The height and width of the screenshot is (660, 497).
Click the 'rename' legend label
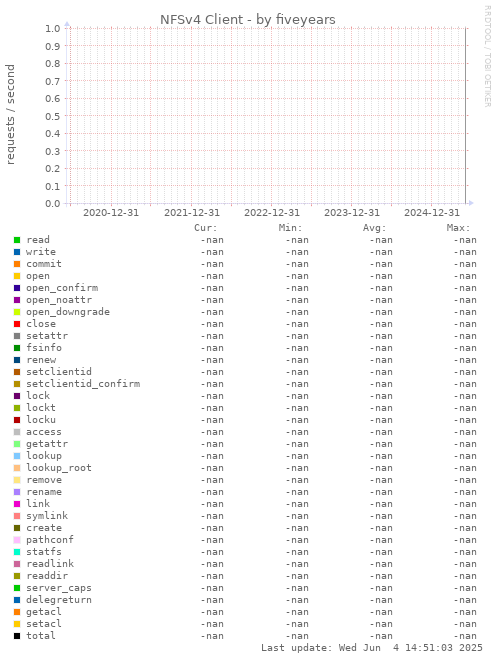(x=44, y=492)
